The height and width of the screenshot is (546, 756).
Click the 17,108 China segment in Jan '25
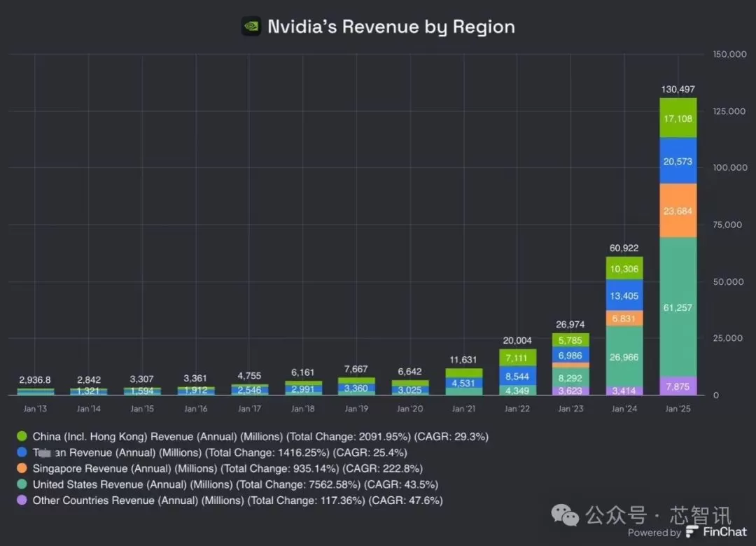pyautogui.click(x=678, y=118)
